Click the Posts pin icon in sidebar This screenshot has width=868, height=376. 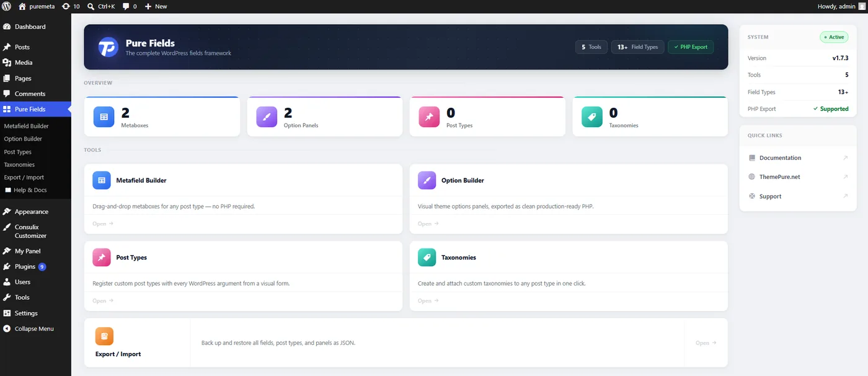[x=7, y=47]
